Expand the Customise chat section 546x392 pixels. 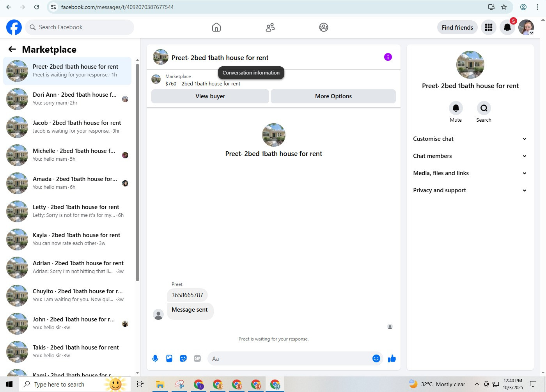tap(470, 139)
